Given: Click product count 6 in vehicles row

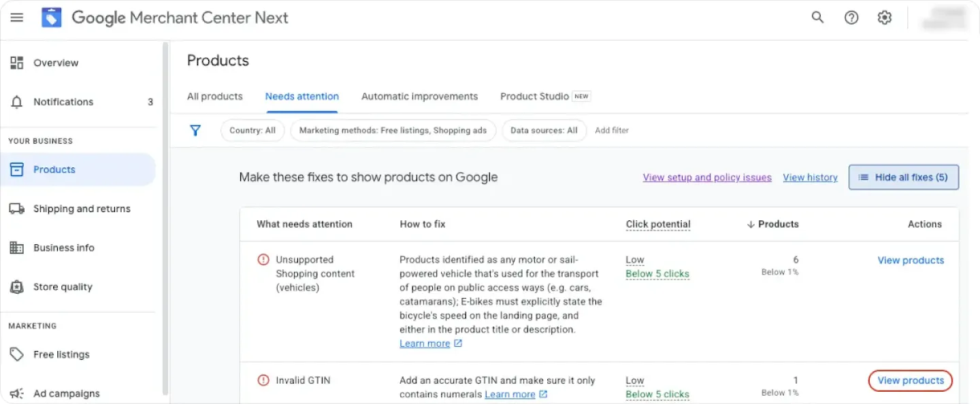Looking at the screenshot, I should 796,260.
